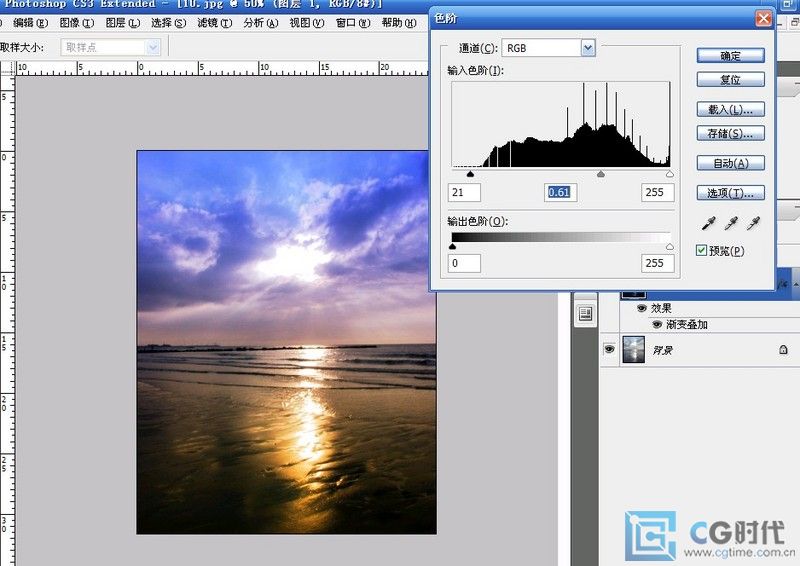
Task: Open the 图像 menu
Action: tap(77, 22)
